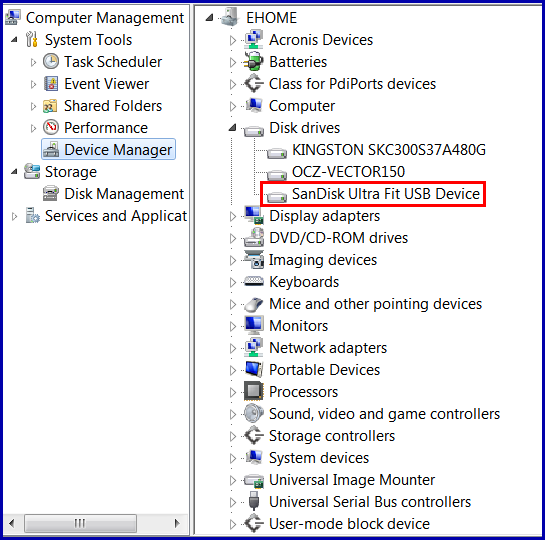
Task: Select the KINGSTON SKC300S37A480G drive
Action: click(x=389, y=150)
